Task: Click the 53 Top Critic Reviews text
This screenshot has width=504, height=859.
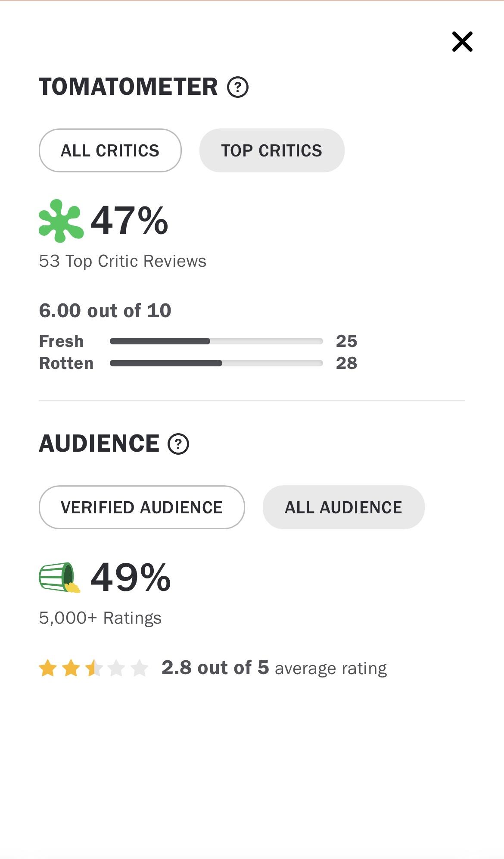Action: [123, 261]
